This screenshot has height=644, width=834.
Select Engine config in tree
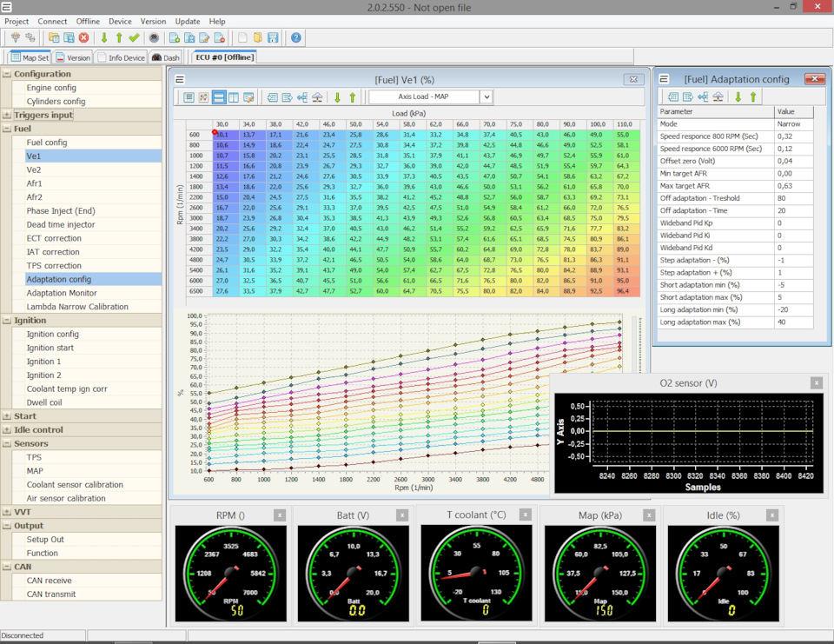coord(51,88)
